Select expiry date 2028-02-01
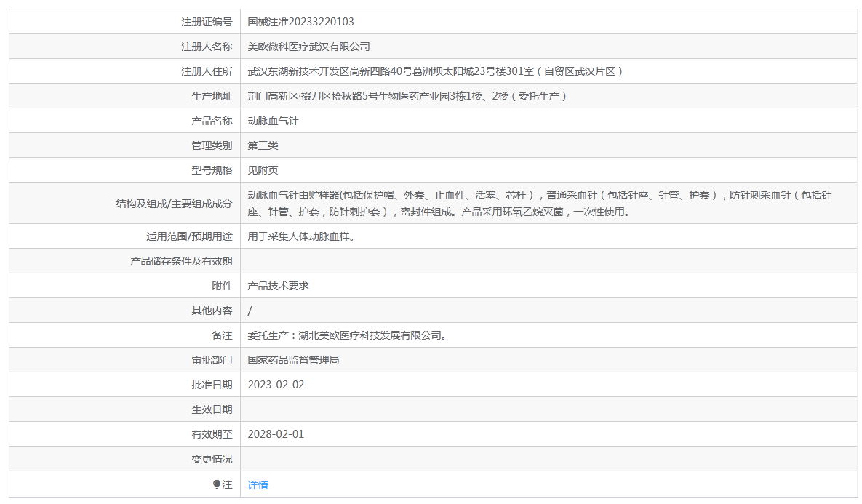862x504 pixels. tap(276, 435)
